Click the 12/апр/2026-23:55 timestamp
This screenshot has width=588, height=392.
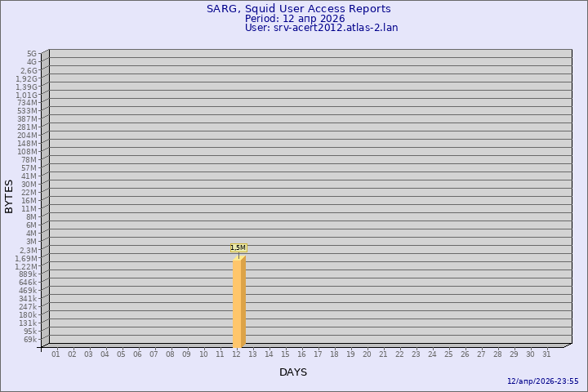(x=542, y=381)
